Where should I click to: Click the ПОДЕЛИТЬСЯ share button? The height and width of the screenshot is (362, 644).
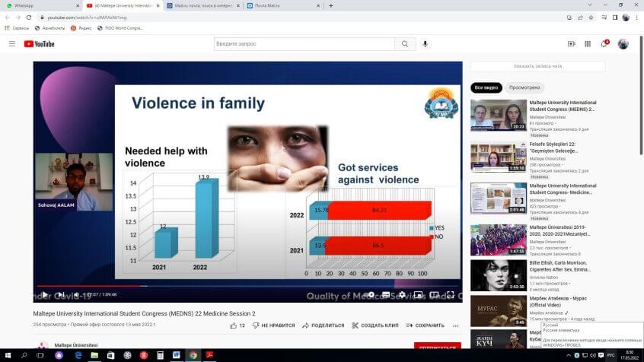point(323,325)
